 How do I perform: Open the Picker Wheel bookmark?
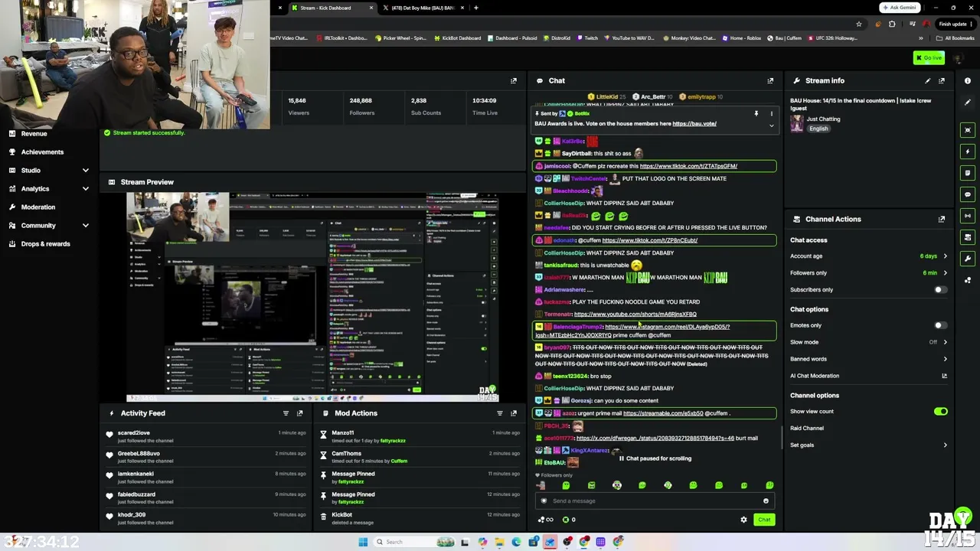[x=400, y=38]
